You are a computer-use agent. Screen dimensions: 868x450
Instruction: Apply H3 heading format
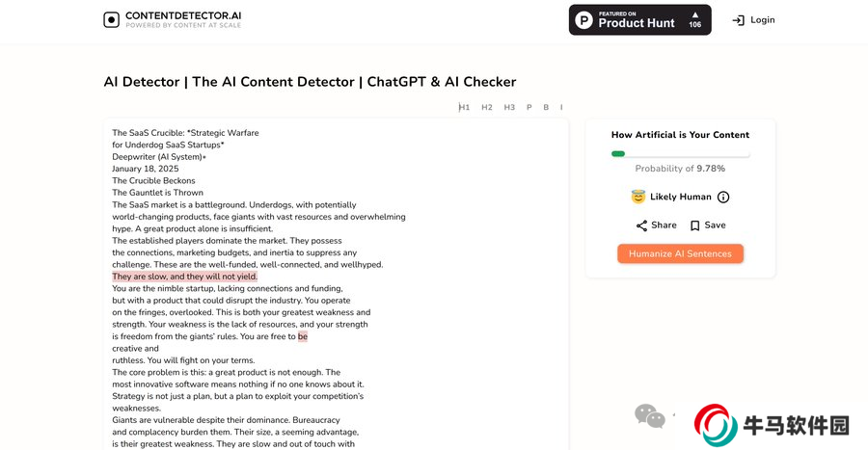pyautogui.click(x=509, y=107)
